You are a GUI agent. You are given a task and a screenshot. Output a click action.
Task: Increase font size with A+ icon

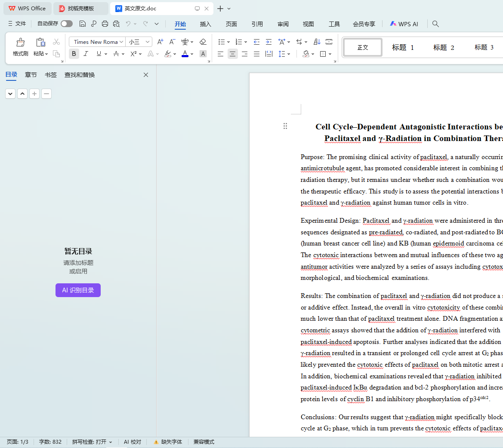(160, 42)
